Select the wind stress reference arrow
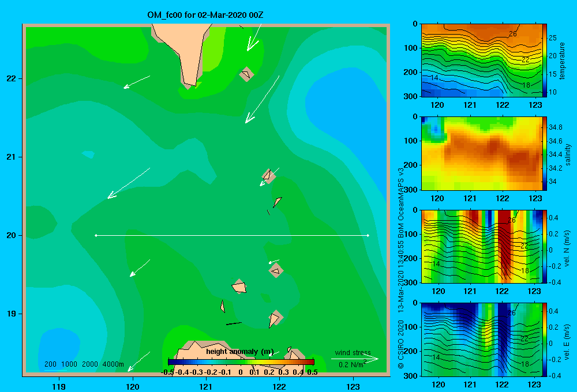The image size is (577, 392). point(354,359)
